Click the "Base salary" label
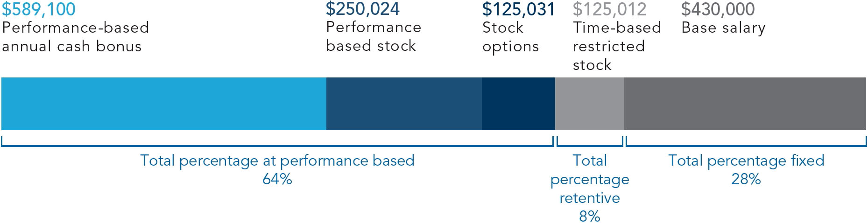 click(x=723, y=28)
